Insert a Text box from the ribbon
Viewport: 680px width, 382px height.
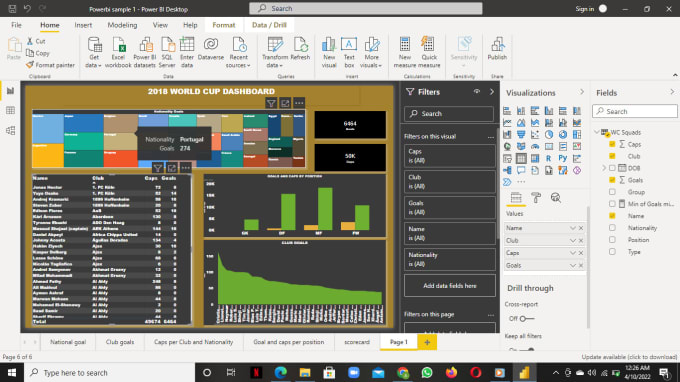click(349, 52)
